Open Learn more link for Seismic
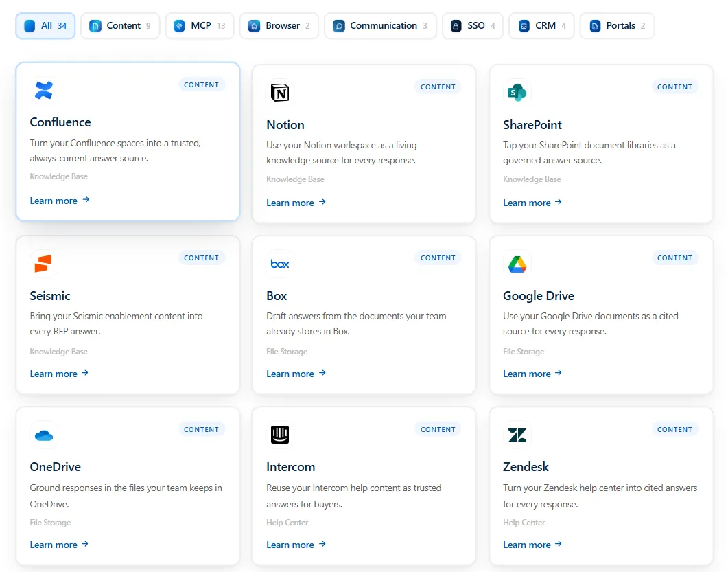Viewport: 728px width, 572px height. [x=60, y=374]
